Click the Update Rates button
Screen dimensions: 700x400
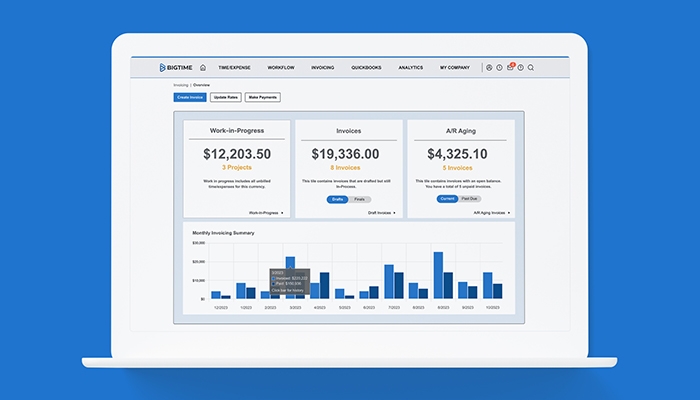point(226,97)
